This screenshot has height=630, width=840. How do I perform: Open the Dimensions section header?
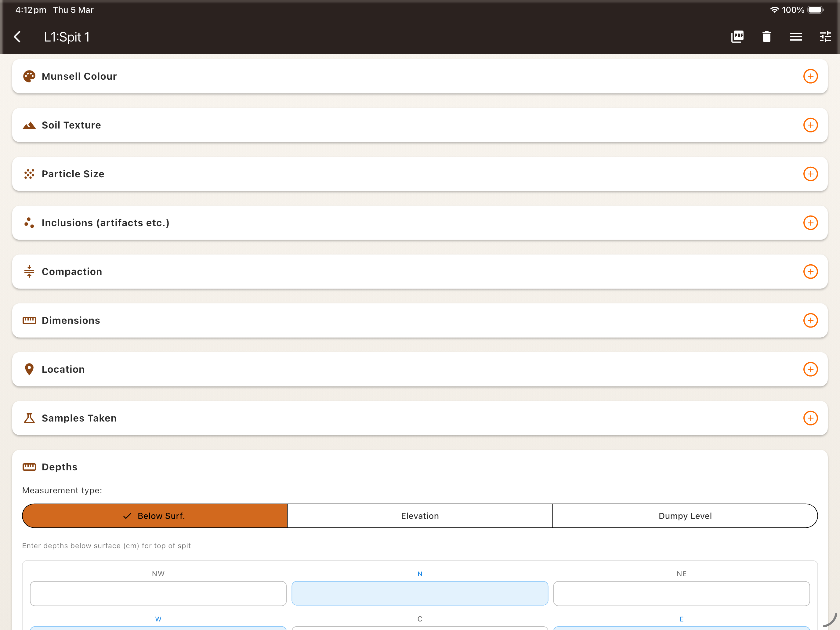click(71, 320)
